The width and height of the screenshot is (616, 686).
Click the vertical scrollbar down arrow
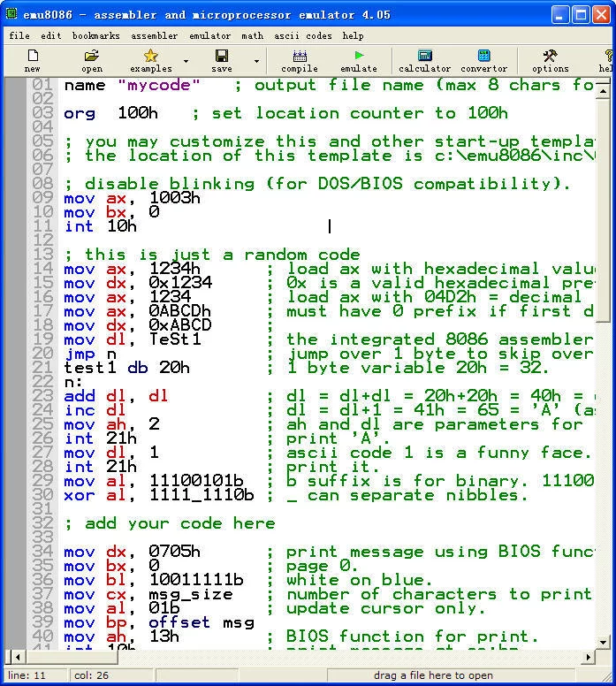pos(604,643)
